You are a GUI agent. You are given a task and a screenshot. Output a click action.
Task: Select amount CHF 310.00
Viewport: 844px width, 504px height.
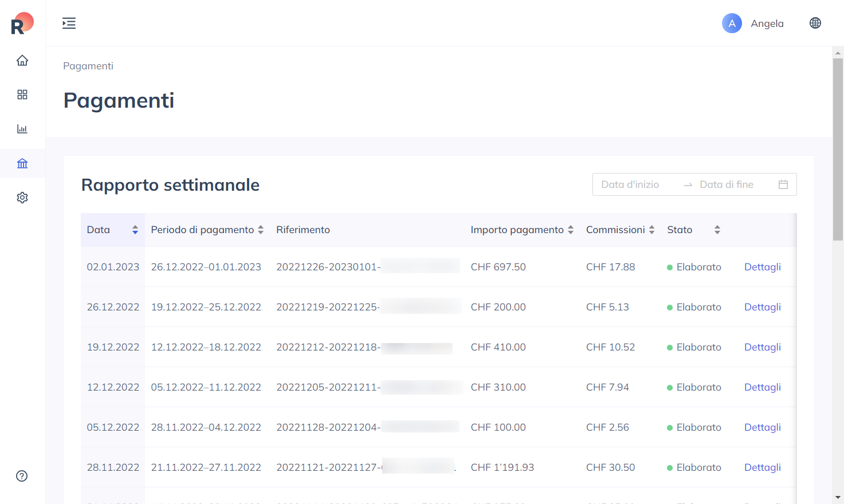tap(498, 387)
